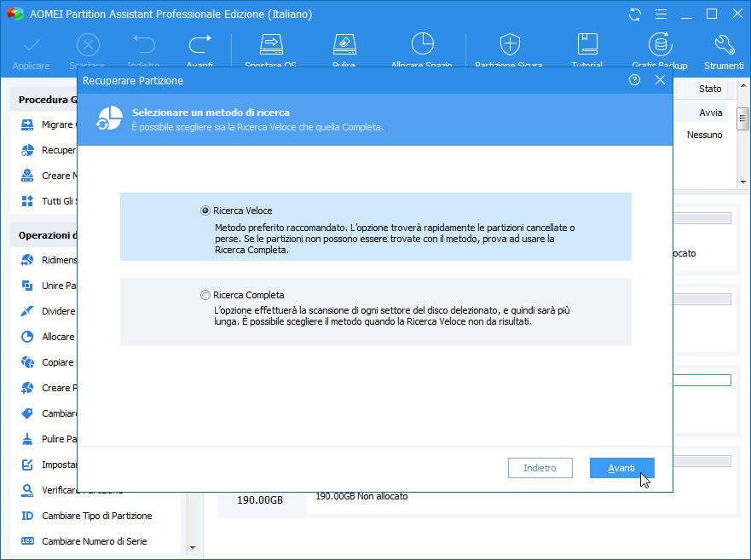
Task: Click the refresh icon in title bar
Action: (635, 14)
